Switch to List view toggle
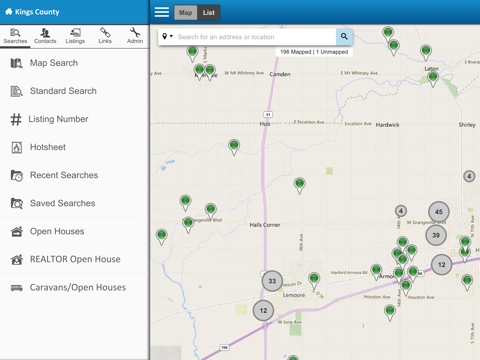 pos(209,13)
